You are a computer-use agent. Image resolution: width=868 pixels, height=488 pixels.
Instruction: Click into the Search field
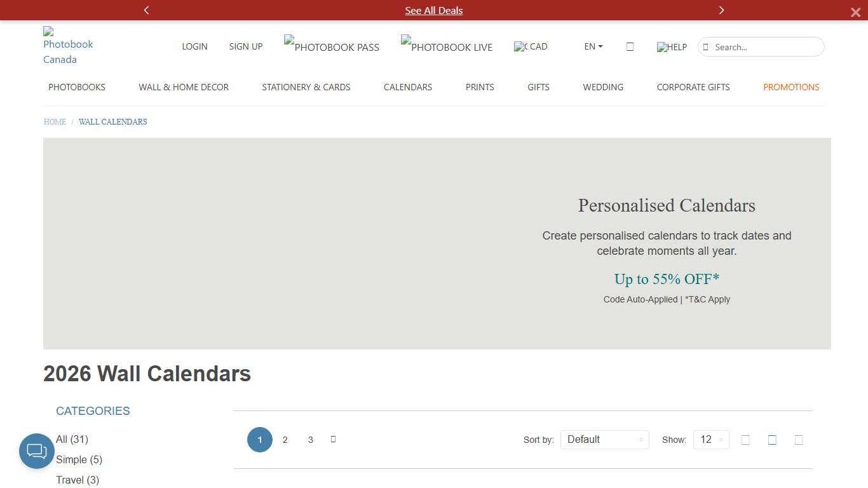point(765,47)
